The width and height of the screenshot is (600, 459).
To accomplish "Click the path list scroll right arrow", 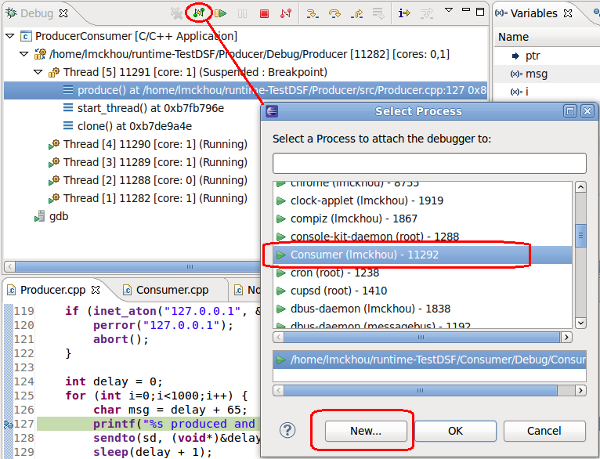I will coord(581,391).
